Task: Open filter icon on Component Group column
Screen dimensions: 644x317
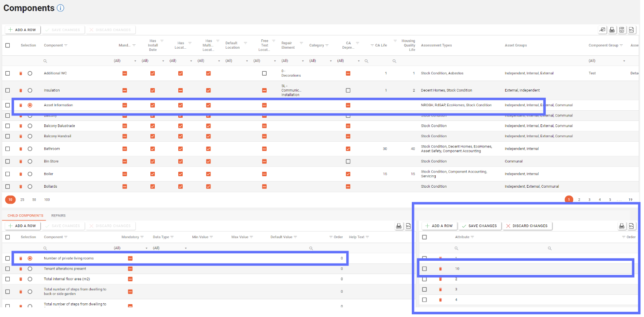Action: coord(621,46)
